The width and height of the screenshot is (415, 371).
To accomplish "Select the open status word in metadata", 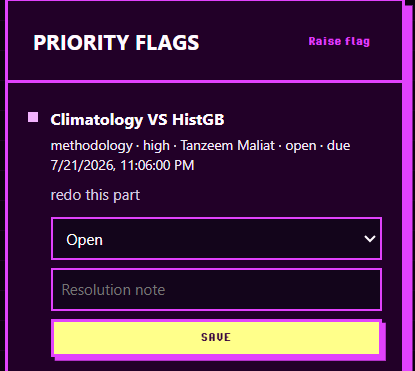I will (x=301, y=147).
